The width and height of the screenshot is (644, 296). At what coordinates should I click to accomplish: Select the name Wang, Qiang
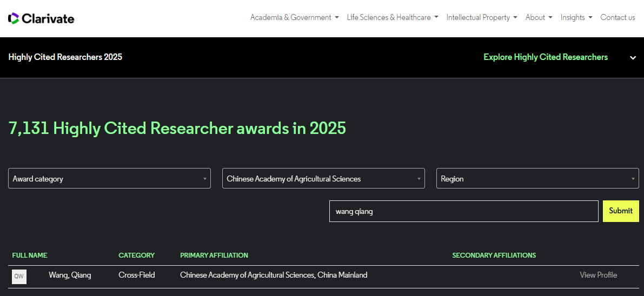pos(70,275)
